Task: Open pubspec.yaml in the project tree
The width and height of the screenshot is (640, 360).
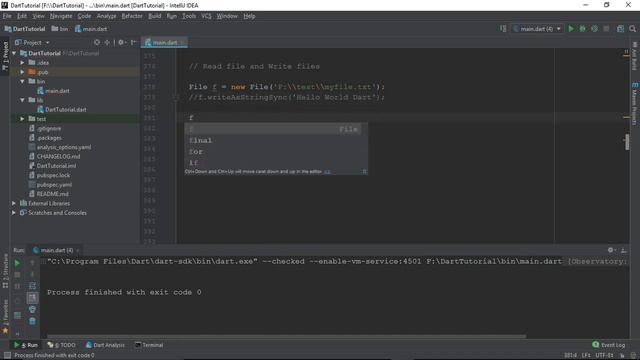Action: pyautogui.click(x=54, y=184)
